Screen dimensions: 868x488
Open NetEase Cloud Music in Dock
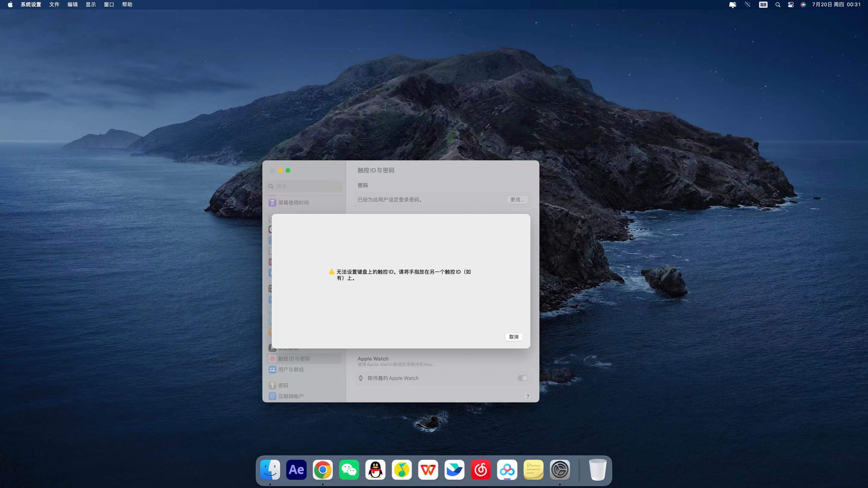[x=480, y=470]
